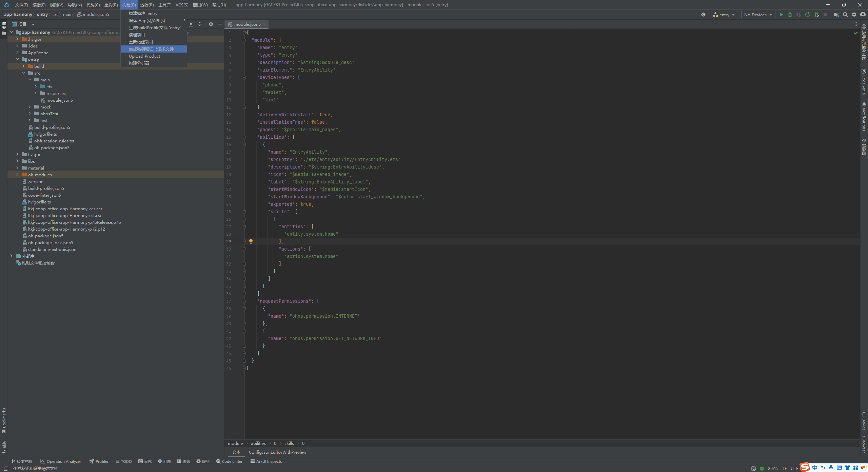Toggle IME microphone voice input
Viewport: 868px width, 472px height.
tap(831, 468)
